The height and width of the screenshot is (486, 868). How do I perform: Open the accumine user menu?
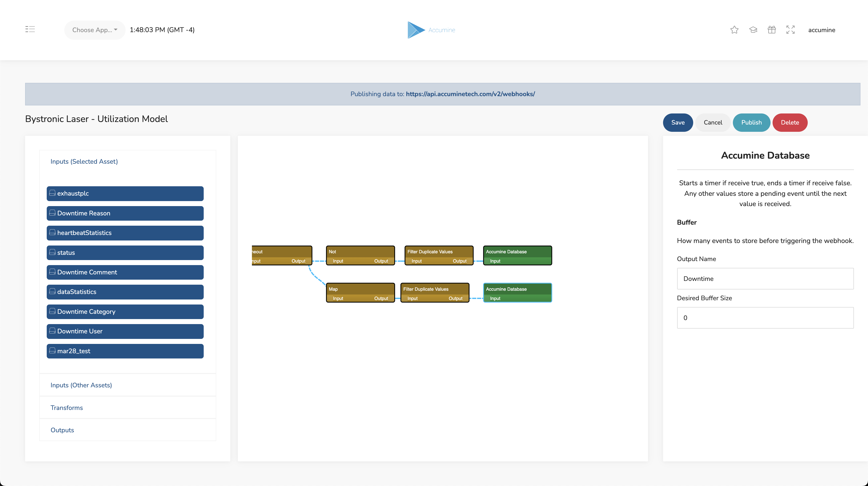[x=822, y=30]
